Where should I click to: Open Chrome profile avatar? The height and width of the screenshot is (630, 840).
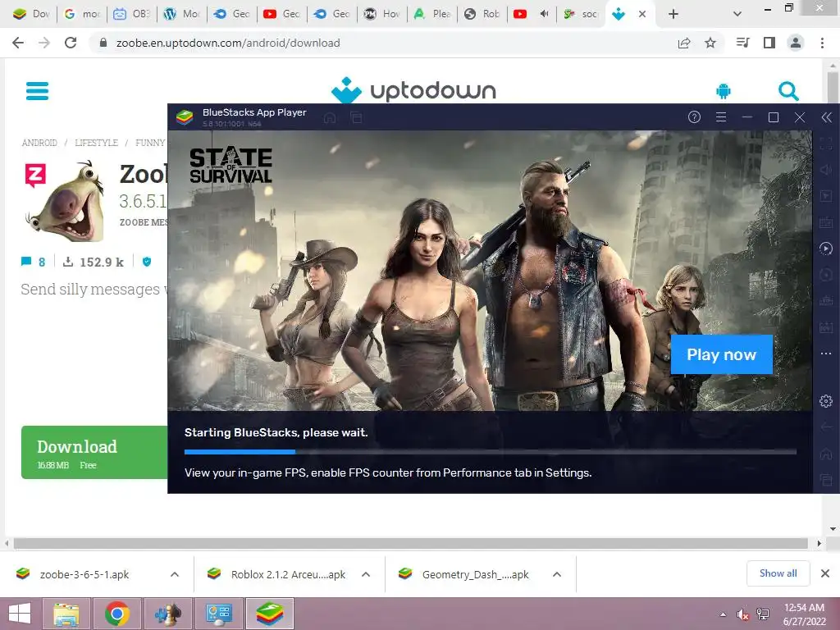click(x=796, y=43)
